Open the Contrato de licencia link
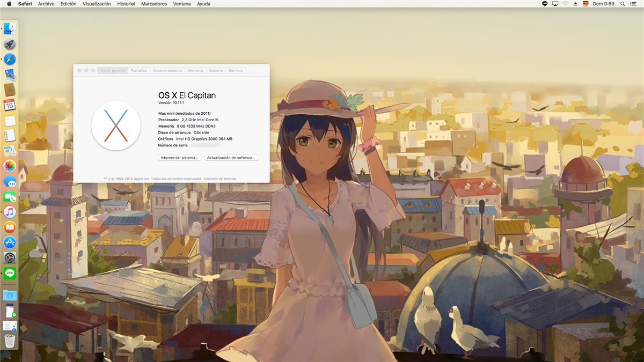Screen dimensions: 644x362 click(220, 179)
